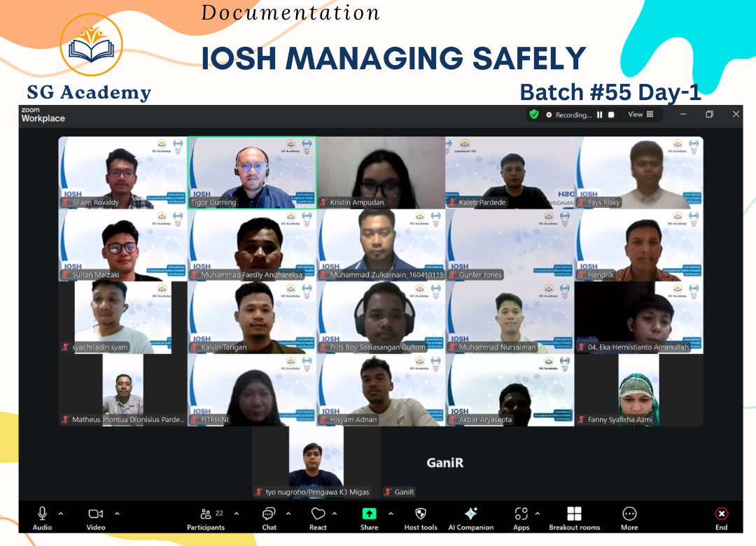Image resolution: width=756 pixels, height=546 pixels.
Task: Expand the video options arrow
Action: point(116,513)
